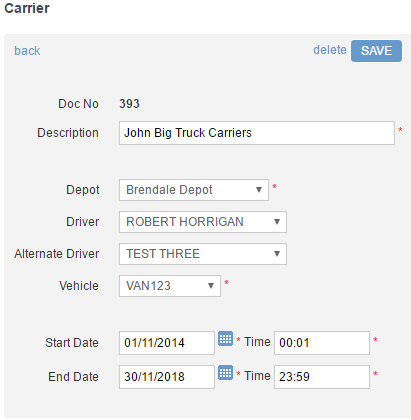The width and height of the screenshot is (411, 420).
Task: Click the Description field label
Action: pos(68,133)
